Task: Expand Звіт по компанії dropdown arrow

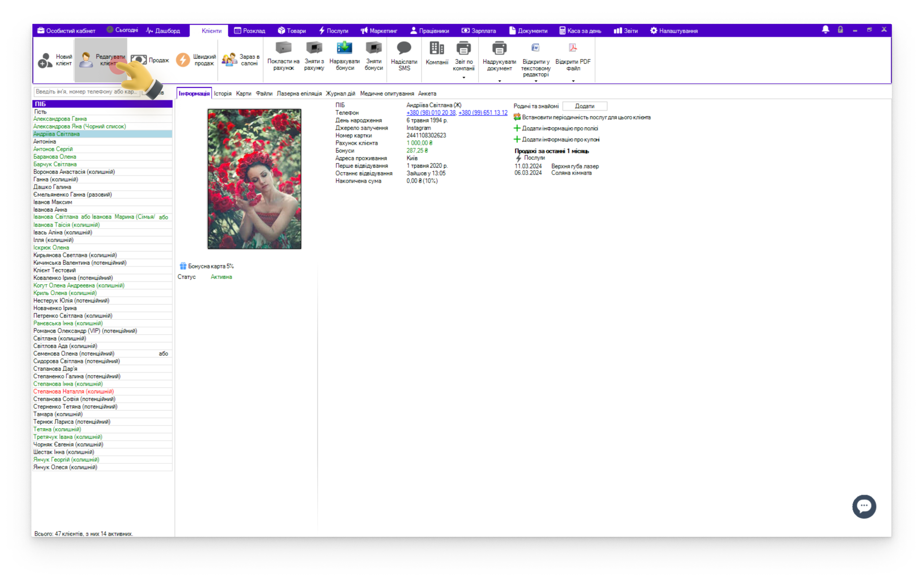Action: pos(464,78)
